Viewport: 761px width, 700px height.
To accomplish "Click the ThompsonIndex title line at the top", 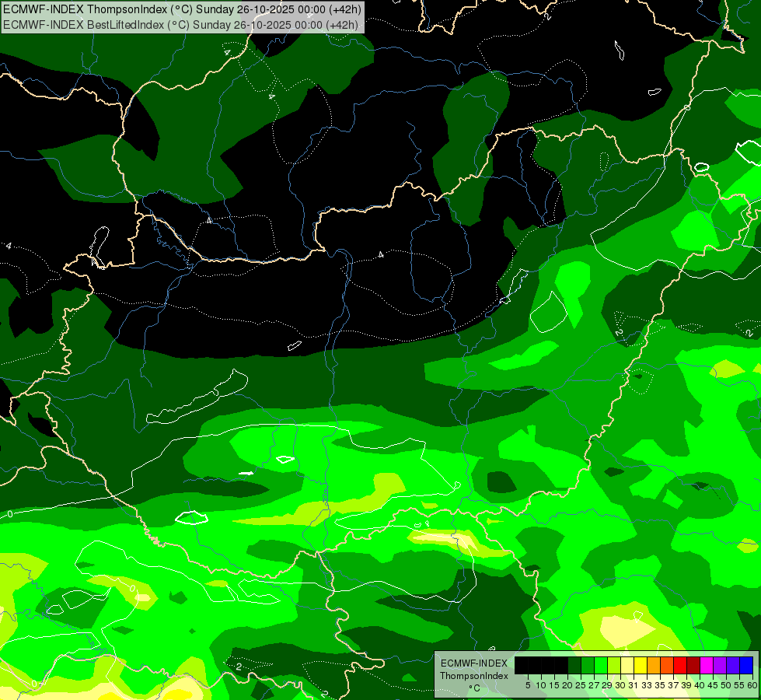I will point(182,9).
